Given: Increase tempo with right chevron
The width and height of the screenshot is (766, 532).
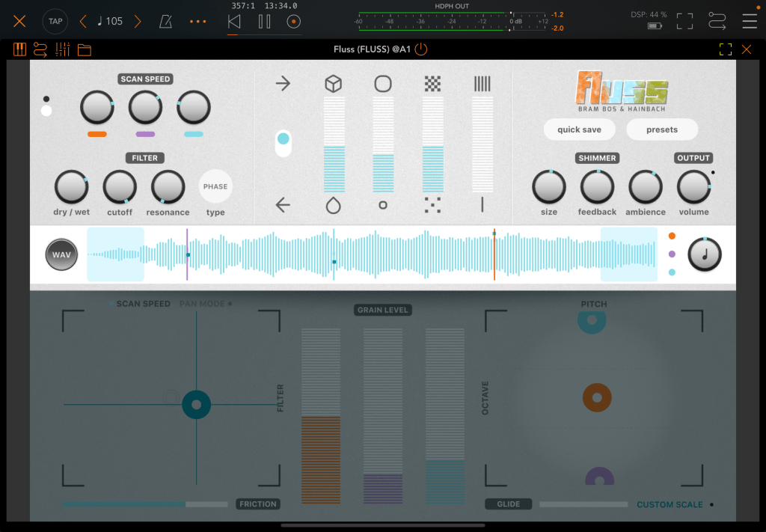Looking at the screenshot, I should (x=138, y=21).
